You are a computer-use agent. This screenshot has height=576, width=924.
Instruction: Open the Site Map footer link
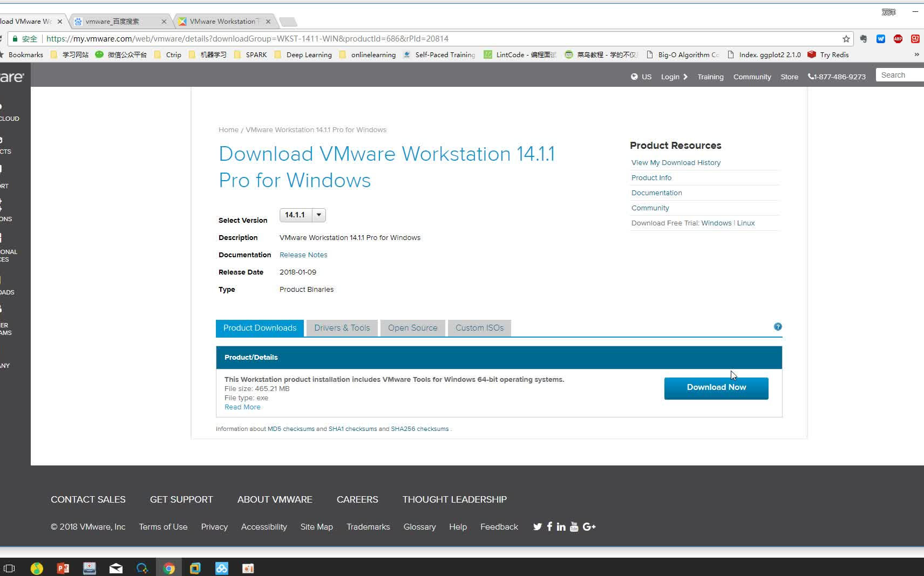(x=317, y=527)
